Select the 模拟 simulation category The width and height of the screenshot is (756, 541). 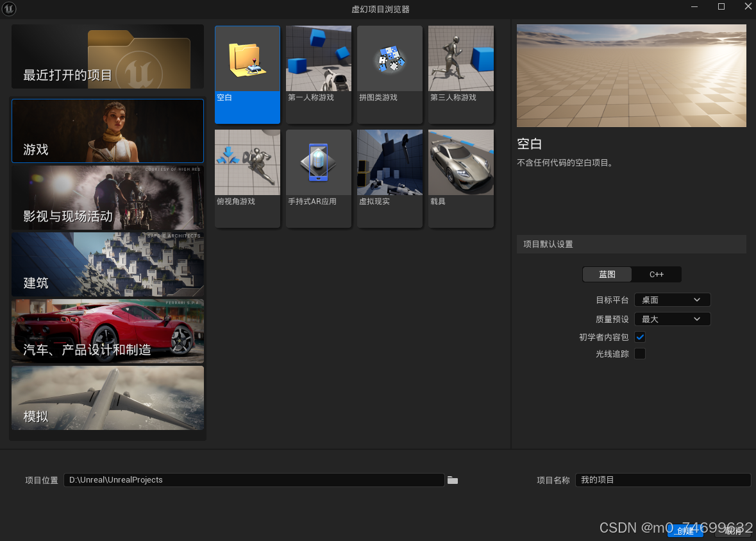pos(108,398)
